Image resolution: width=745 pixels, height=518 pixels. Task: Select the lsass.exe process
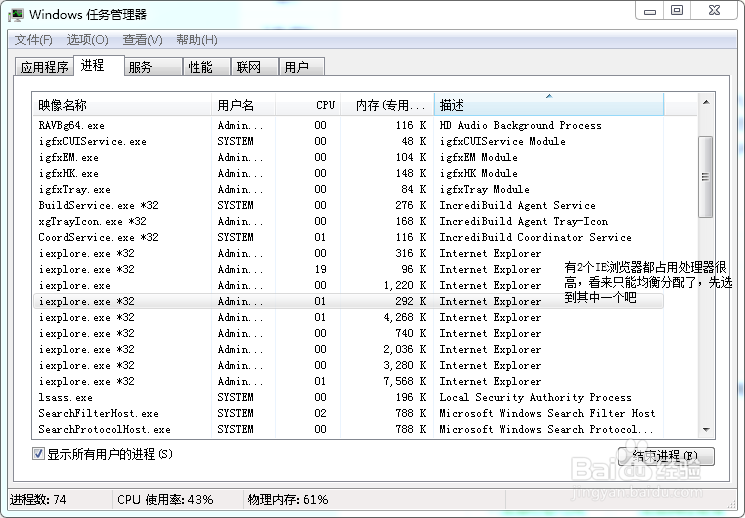348,397
